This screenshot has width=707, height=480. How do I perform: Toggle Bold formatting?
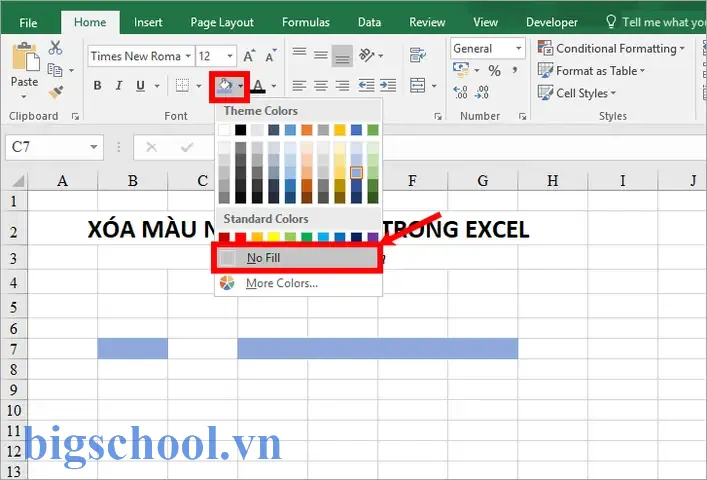point(97,85)
